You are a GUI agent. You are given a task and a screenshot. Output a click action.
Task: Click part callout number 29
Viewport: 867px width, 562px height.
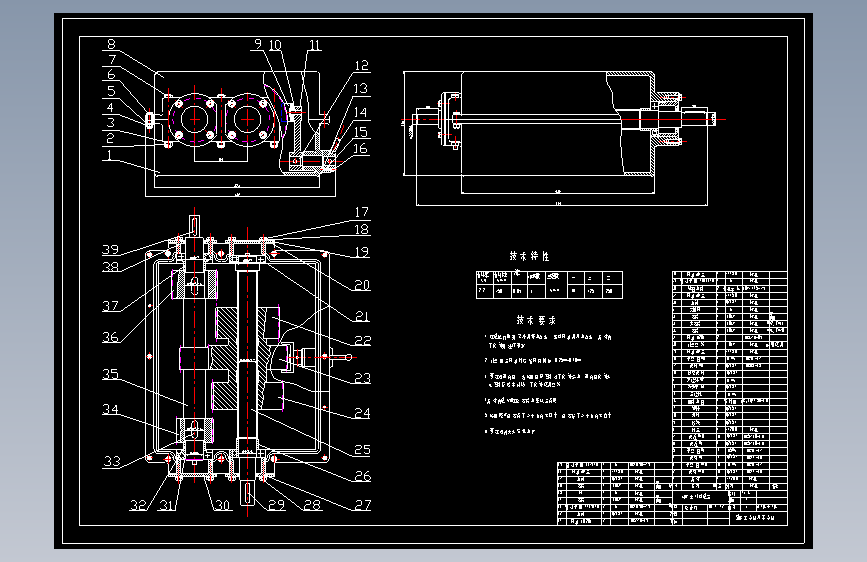(276, 504)
